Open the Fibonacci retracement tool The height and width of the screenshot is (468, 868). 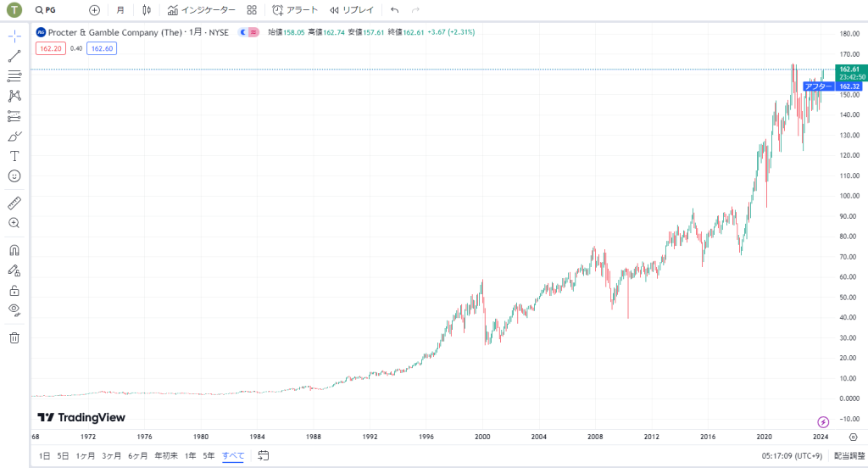tap(14, 75)
